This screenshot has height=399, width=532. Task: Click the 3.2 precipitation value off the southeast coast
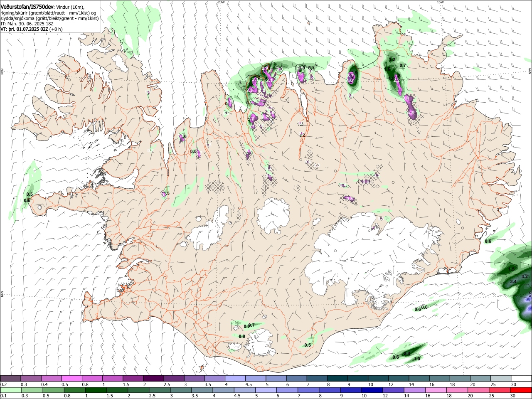point(525,276)
